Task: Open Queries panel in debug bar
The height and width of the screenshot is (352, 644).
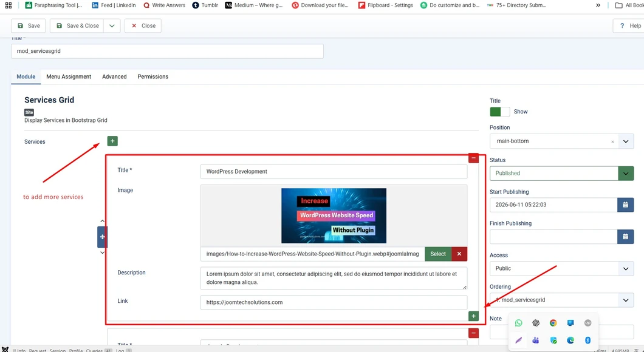Action: point(98,350)
